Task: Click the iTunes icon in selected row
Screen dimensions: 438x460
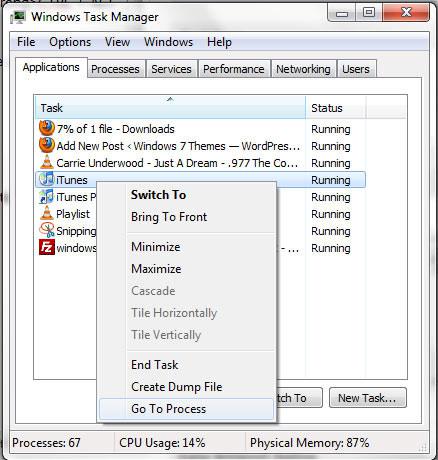Action: pyautogui.click(x=46, y=179)
